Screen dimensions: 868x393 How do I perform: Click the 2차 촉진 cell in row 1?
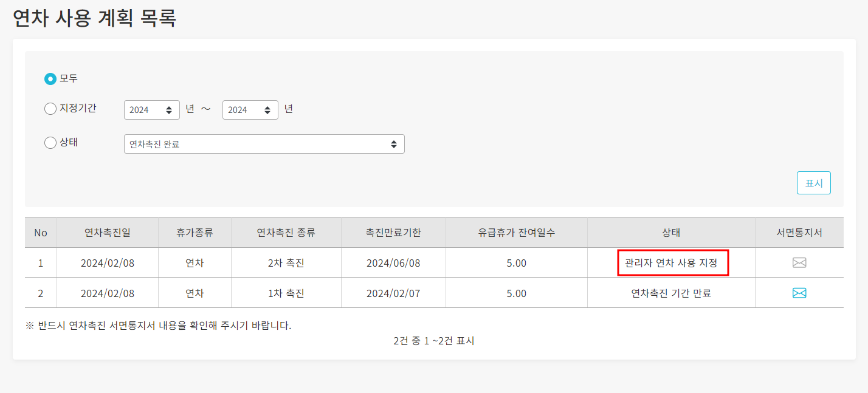click(x=286, y=263)
